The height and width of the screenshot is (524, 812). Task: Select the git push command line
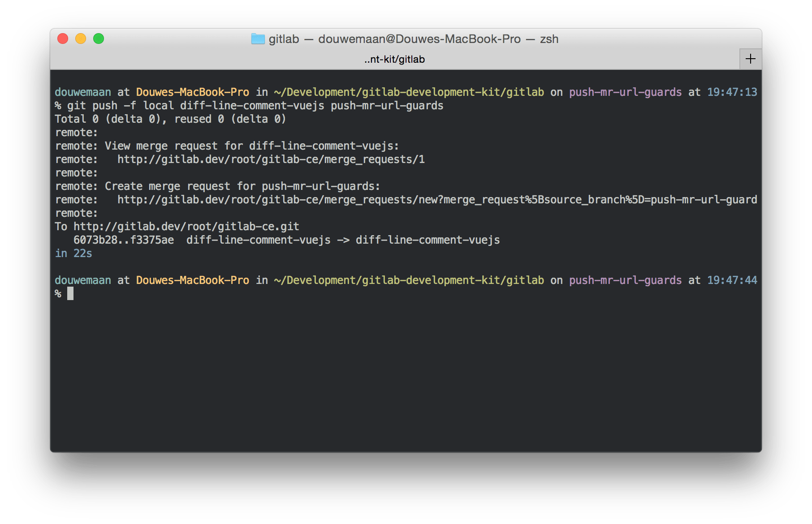point(249,105)
